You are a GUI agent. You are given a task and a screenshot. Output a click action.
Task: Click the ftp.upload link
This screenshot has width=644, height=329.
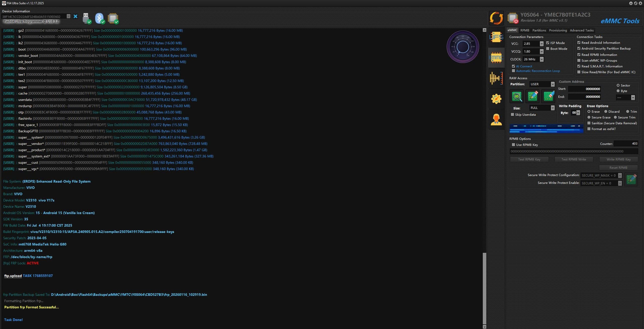pyautogui.click(x=13, y=276)
